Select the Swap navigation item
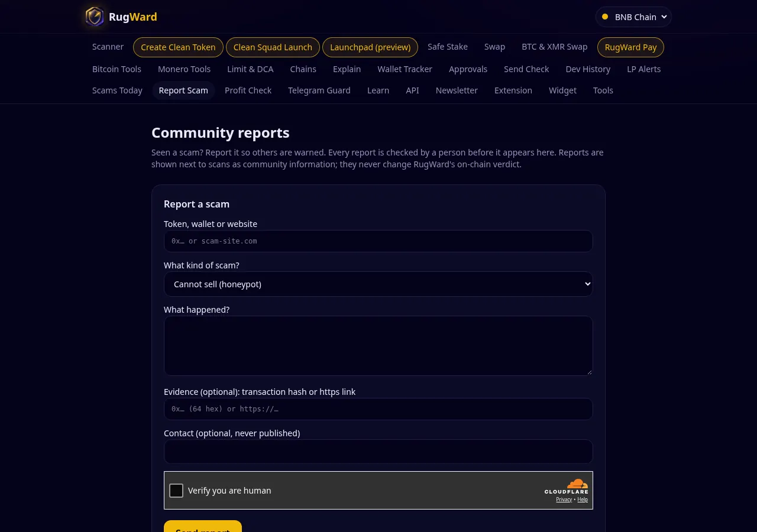The image size is (757, 532). (494, 47)
